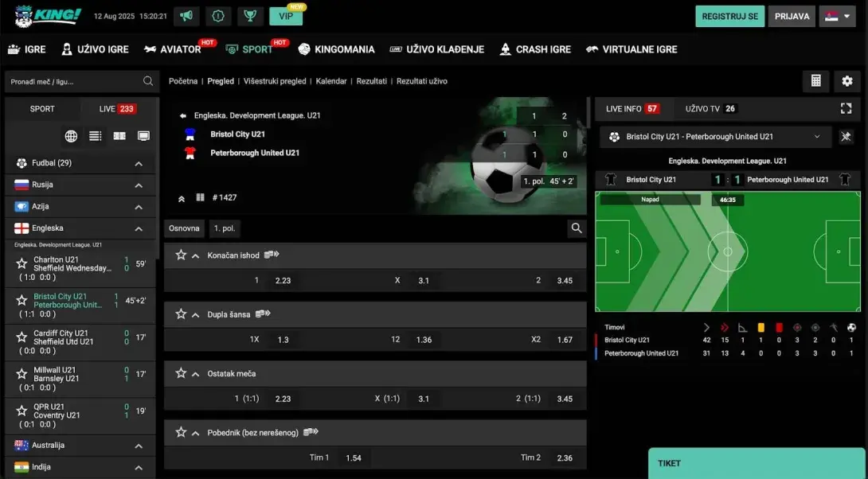Click the REGISTRUJ SE button
This screenshot has height=479, width=868.
(x=729, y=17)
